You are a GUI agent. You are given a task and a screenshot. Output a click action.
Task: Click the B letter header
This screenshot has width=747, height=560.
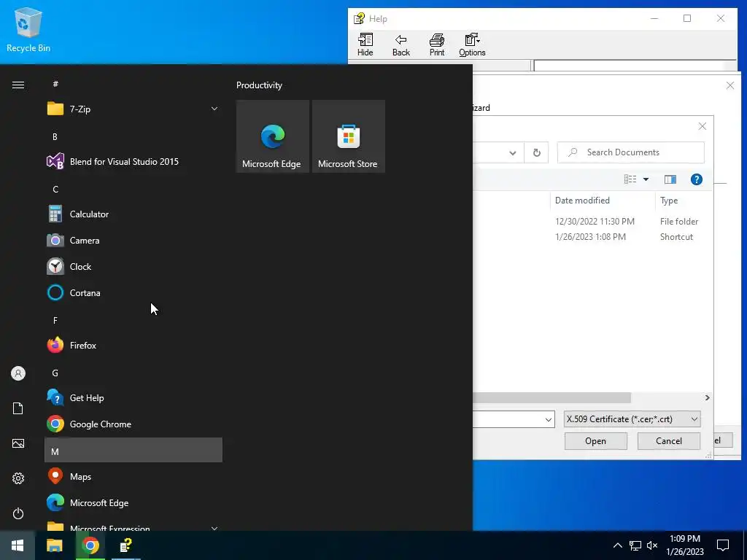[55, 136]
